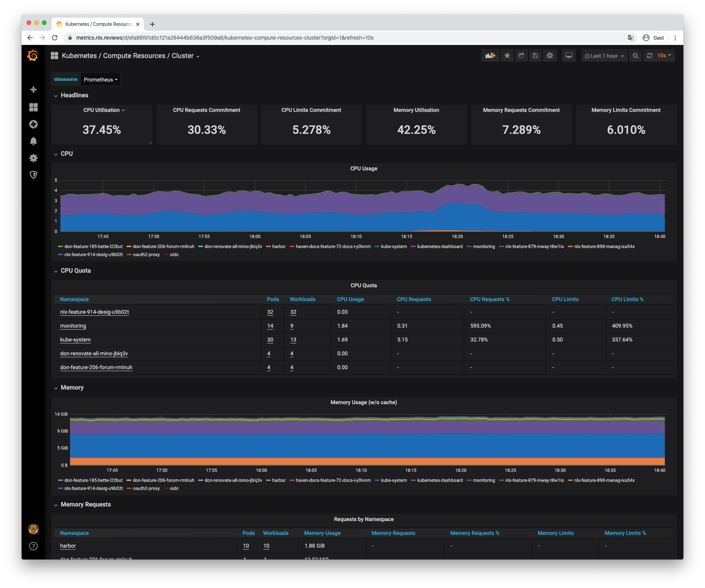Refresh the dashboard now
The height and width of the screenshot is (588, 705).
(x=650, y=56)
